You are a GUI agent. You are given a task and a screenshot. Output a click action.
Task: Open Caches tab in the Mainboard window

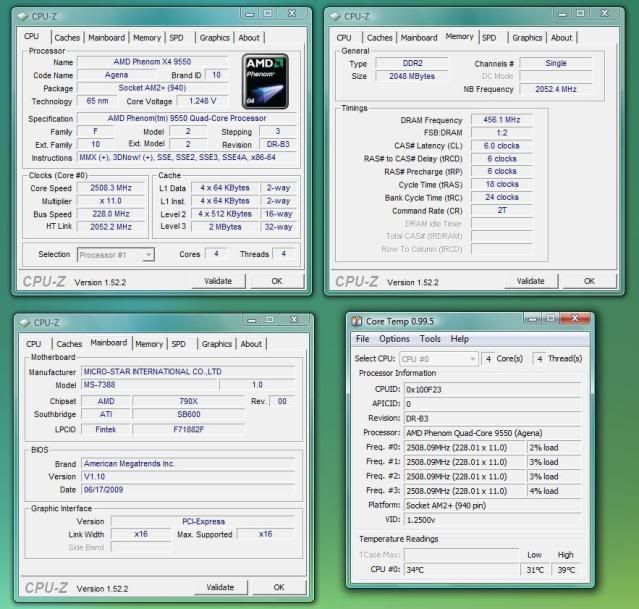tap(69, 344)
